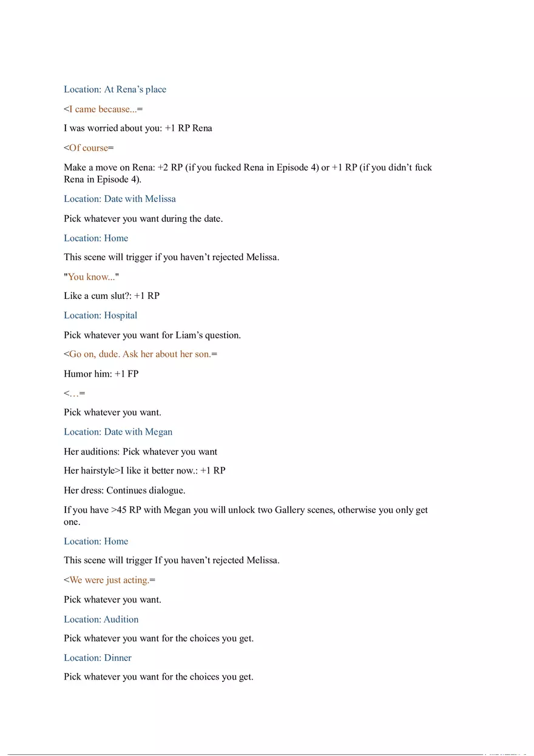Viewport: 534px width, 756px height.
Task: Click the 'I was worried about you' line
Action: tap(138, 129)
